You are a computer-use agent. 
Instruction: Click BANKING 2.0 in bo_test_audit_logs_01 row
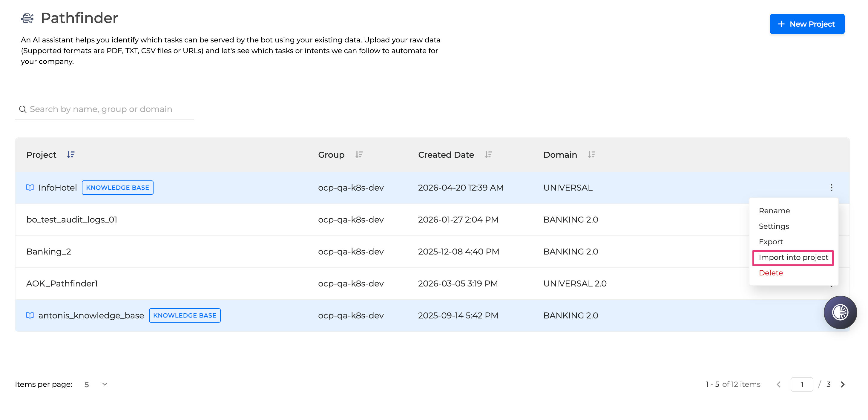coord(571,220)
